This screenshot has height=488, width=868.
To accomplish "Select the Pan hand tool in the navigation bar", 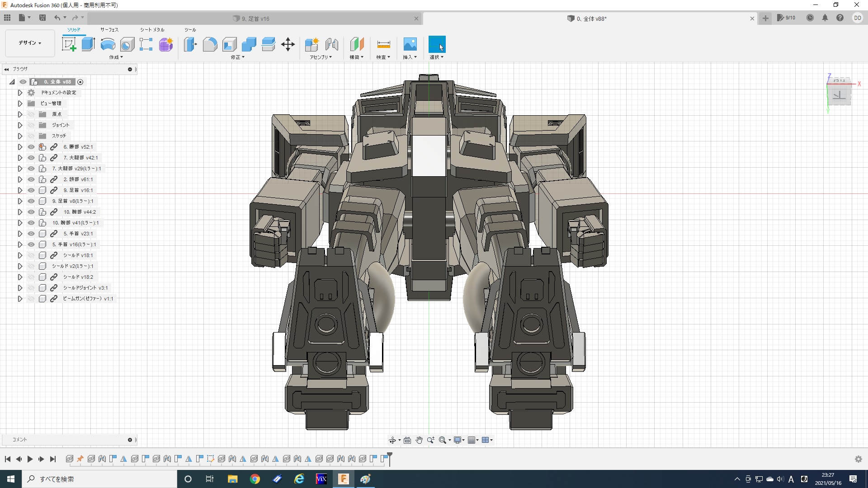I will click(x=419, y=440).
